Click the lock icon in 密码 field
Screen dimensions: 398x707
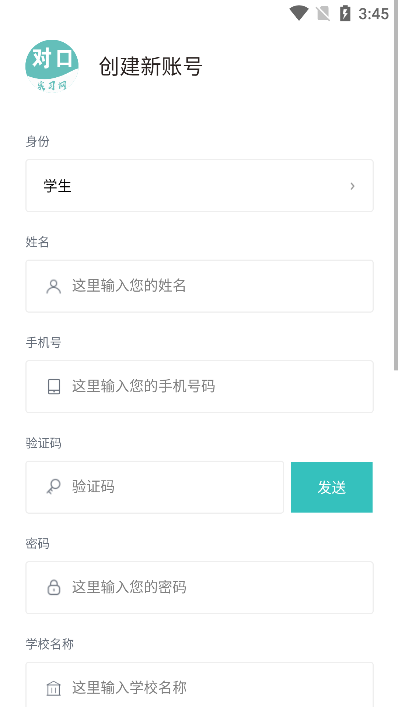coord(54,587)
